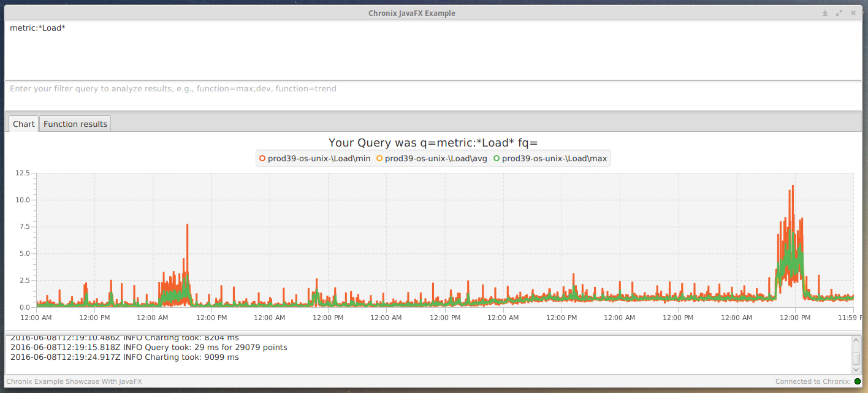Close the Chronix JavaFX Example window

point(853,13)
